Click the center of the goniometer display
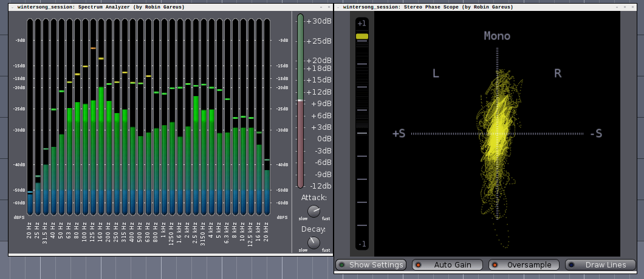Viewport: 644px width, 279px height. point(498,133)
